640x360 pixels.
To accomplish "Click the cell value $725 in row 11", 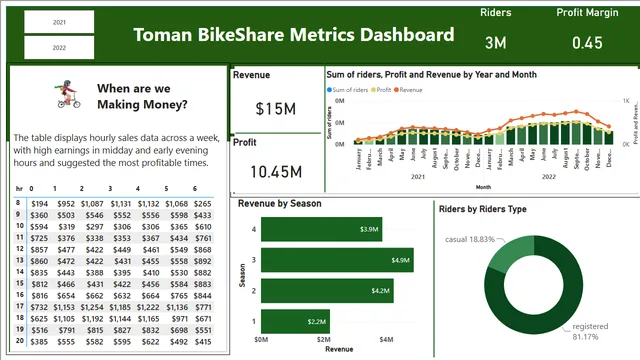I will click(39, 238).
